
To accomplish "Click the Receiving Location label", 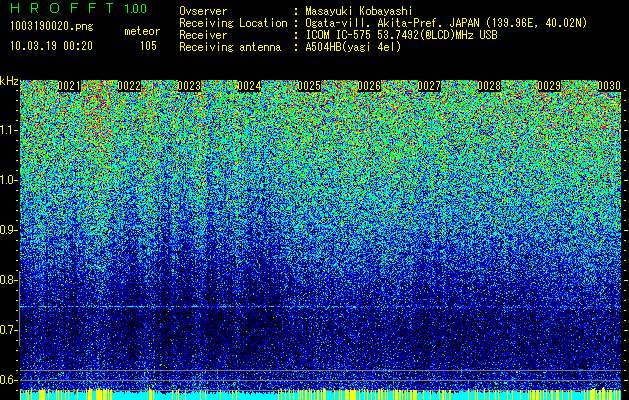I will pyautogui.click(x=233, y=23).
